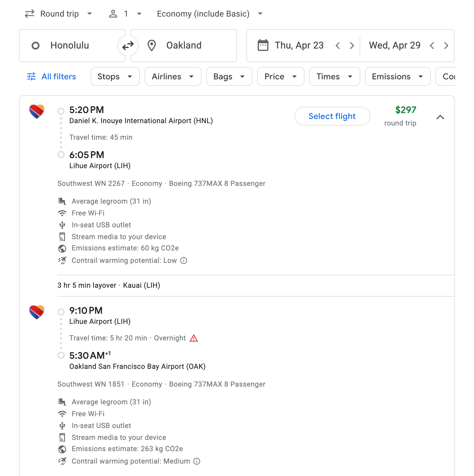The height and width of the screenshot is (476, 474).
Task: Open the Emissions filter menu
Action: [x=397, y=76]
